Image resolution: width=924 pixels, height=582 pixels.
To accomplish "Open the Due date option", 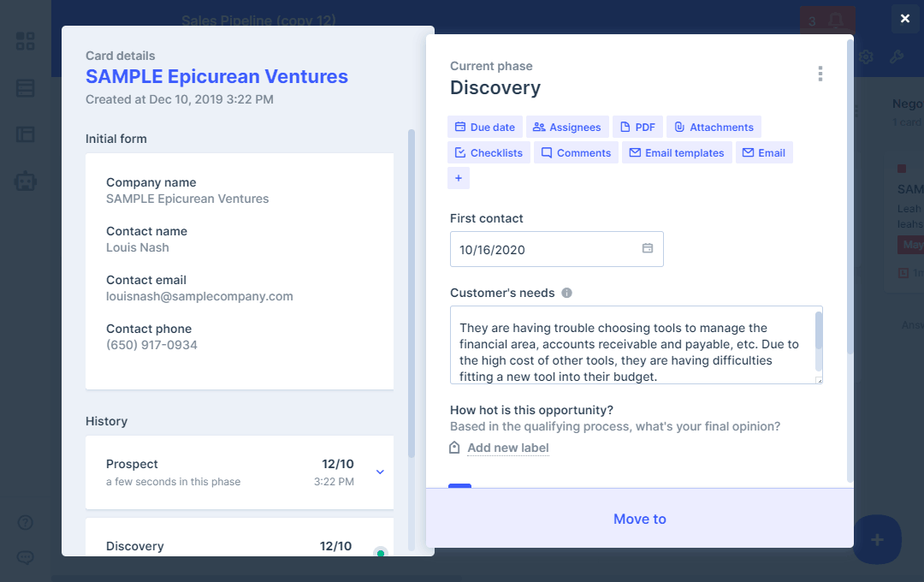I will [484, 128].
